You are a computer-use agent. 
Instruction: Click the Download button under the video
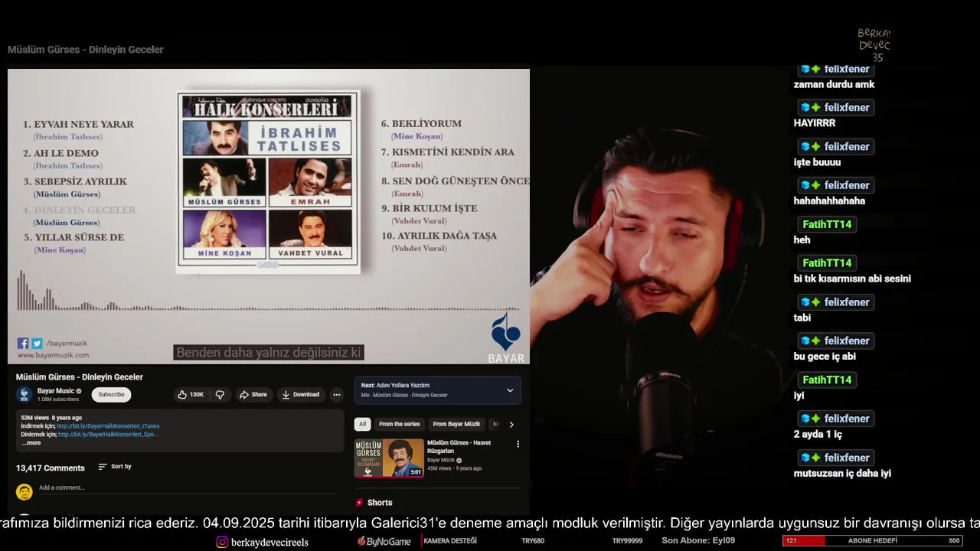click(x=300, y=395)
